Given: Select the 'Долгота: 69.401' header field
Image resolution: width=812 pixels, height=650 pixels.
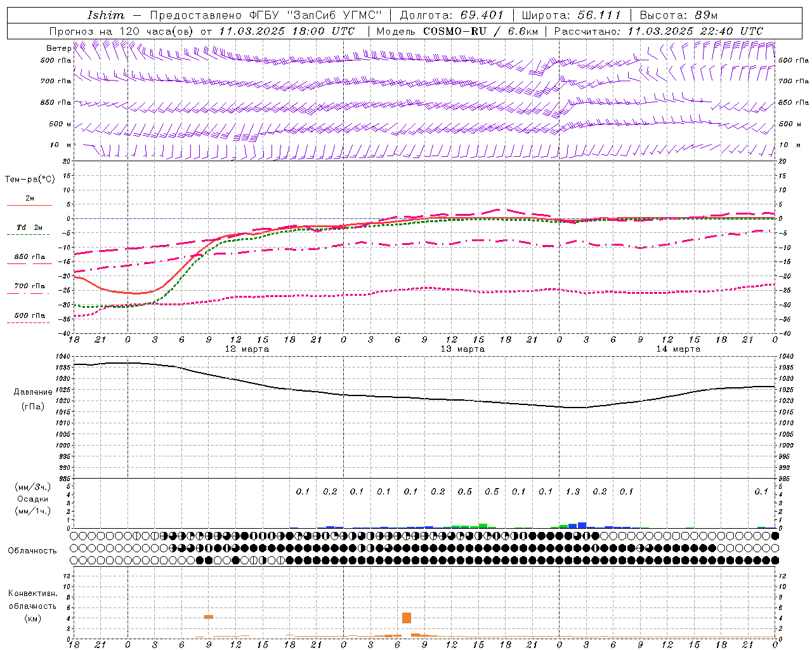Looking at the screenshot, I should pyautogui.click(x=452, y=15).
